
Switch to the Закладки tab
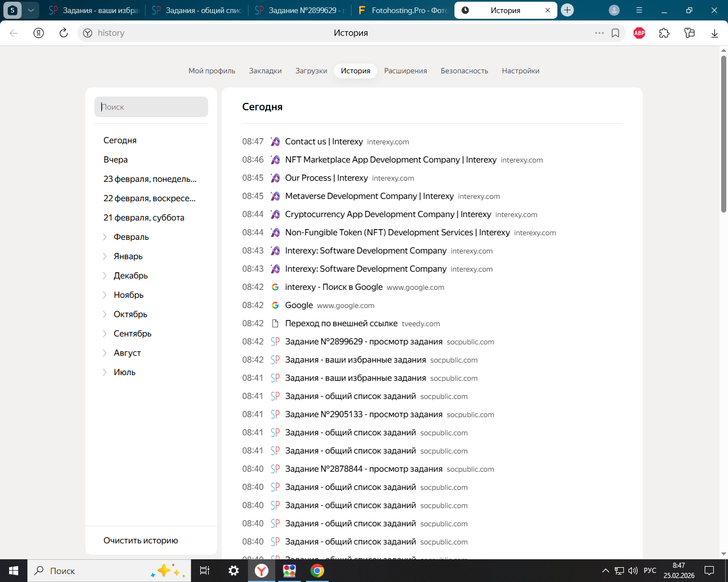tap(265, 71)
